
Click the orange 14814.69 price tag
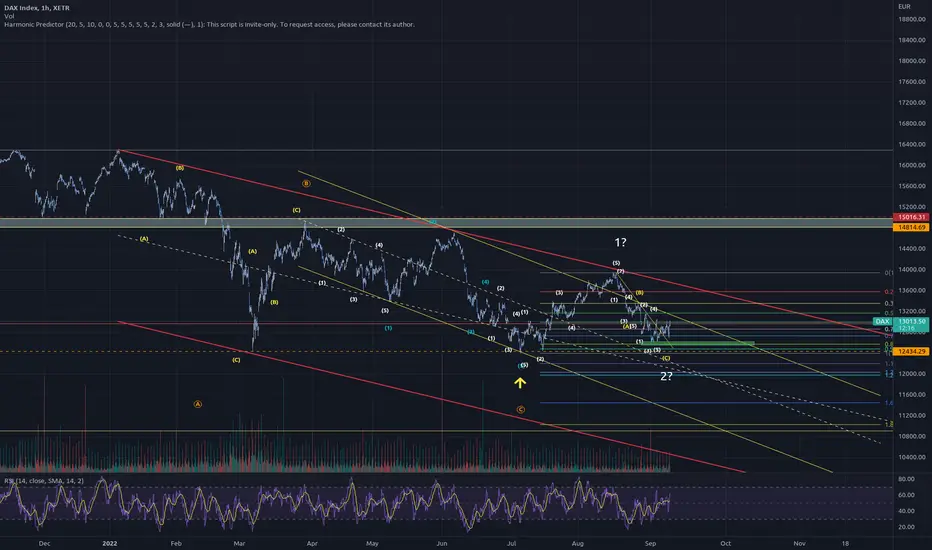click(912, 227)
